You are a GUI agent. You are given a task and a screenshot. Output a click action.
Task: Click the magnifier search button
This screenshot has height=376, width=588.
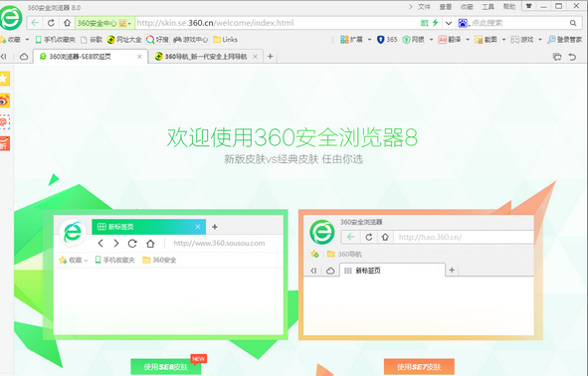[573, 23]
